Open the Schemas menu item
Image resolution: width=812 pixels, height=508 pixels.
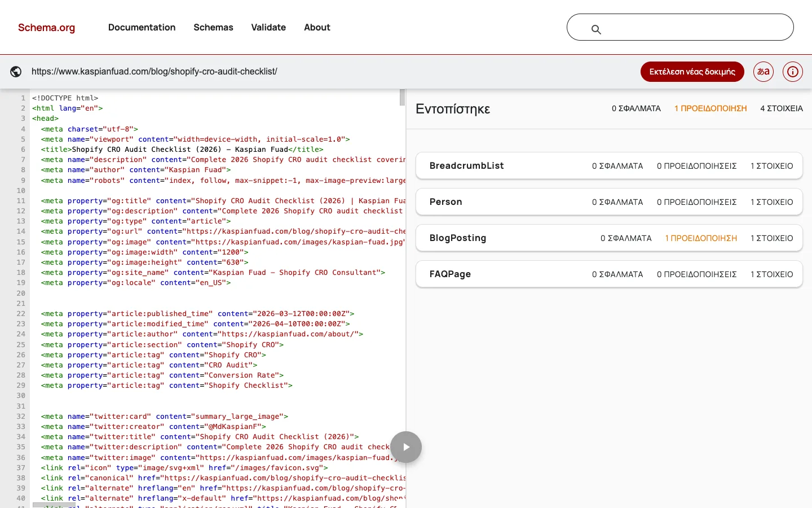[x=213, y=27]
